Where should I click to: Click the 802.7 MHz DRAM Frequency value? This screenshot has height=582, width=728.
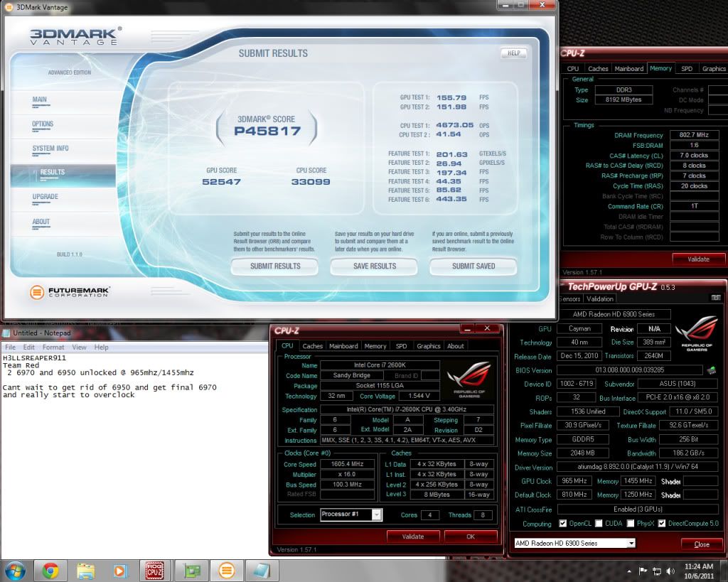pos(694,135)
